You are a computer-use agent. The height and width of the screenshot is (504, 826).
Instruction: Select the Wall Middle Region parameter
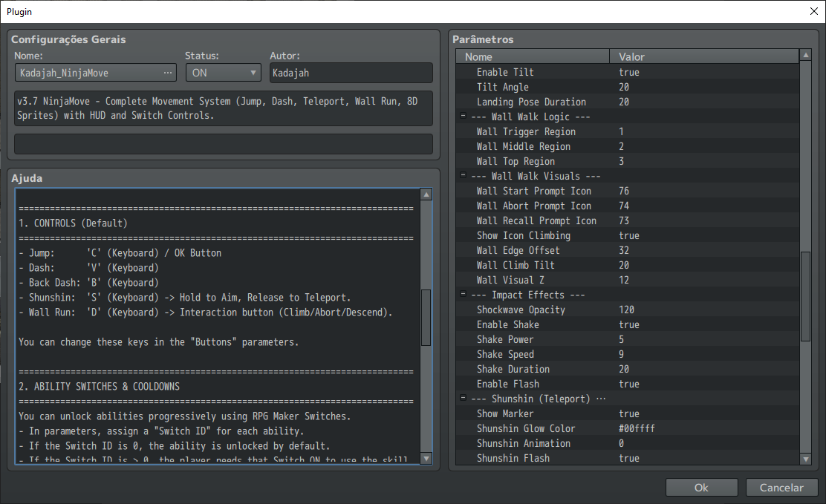point(628,146)
